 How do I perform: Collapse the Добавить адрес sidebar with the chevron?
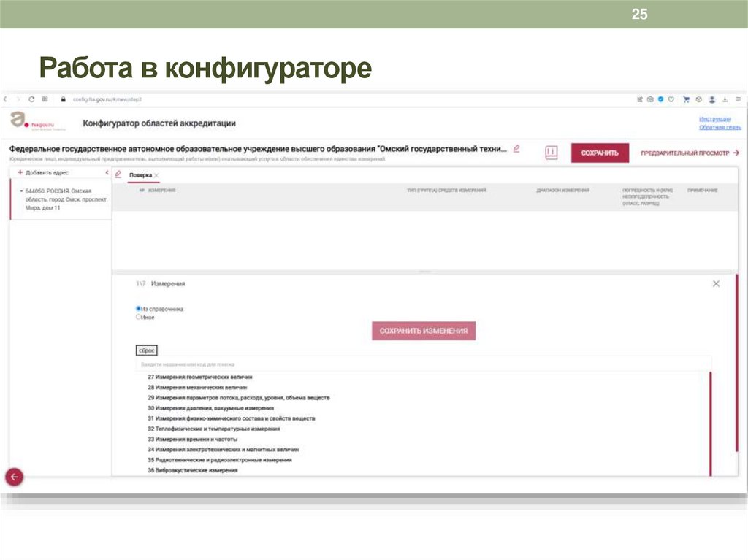click(x=107, y=172)
